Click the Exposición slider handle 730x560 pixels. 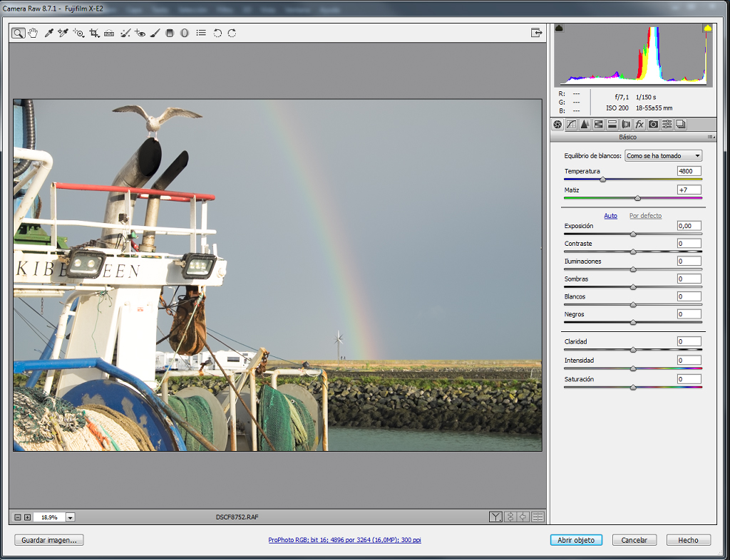tap(633, 234)
